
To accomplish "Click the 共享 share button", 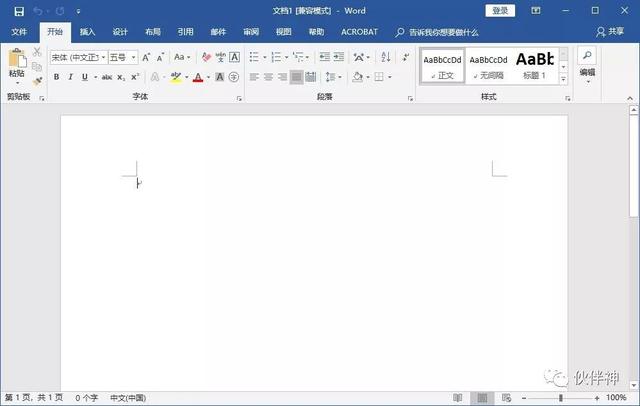I will [x=610, y=32].
